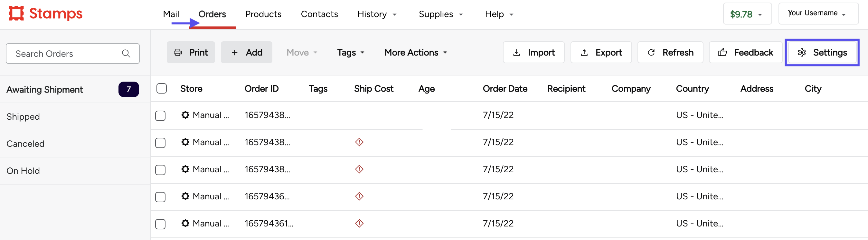This screenshot has height=240, width=868.
Task: Click the Feedback thumbs-up icon
Action: click(722, 52)
